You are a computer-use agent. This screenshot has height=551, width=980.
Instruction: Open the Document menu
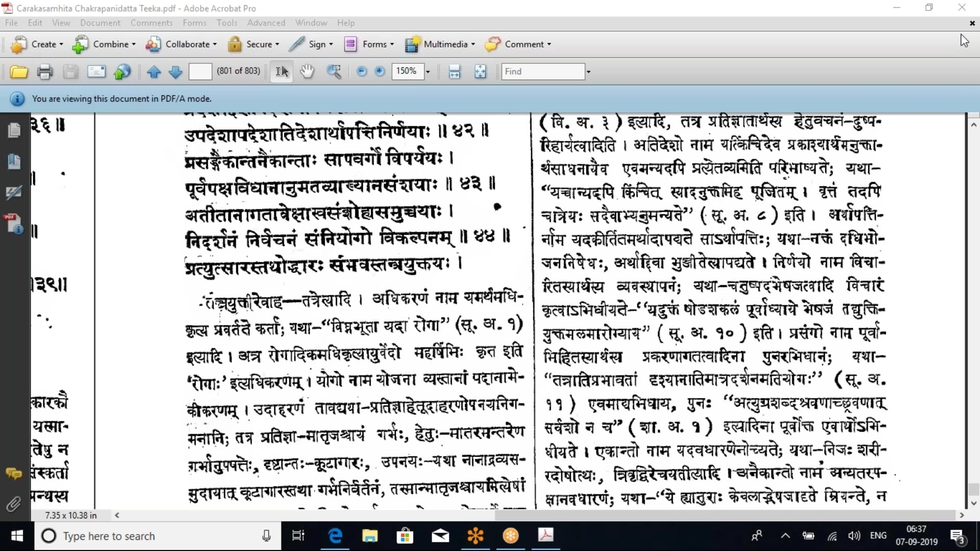(100, 23)
